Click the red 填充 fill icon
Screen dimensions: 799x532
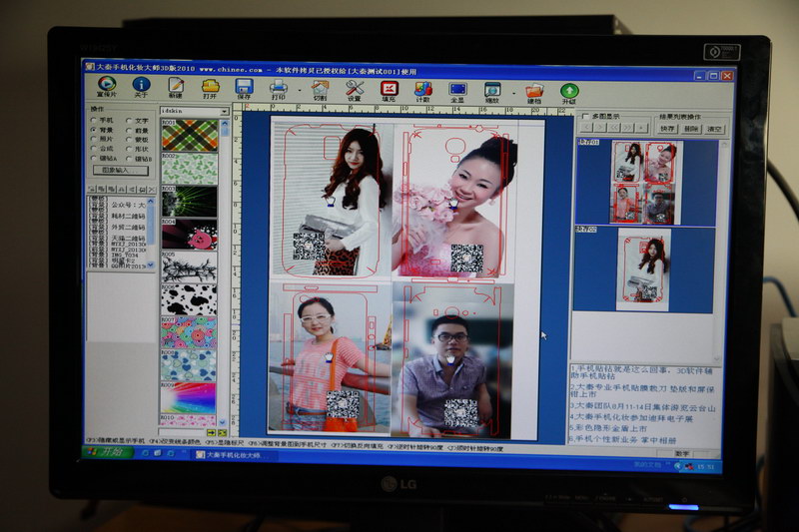(389, 91)
